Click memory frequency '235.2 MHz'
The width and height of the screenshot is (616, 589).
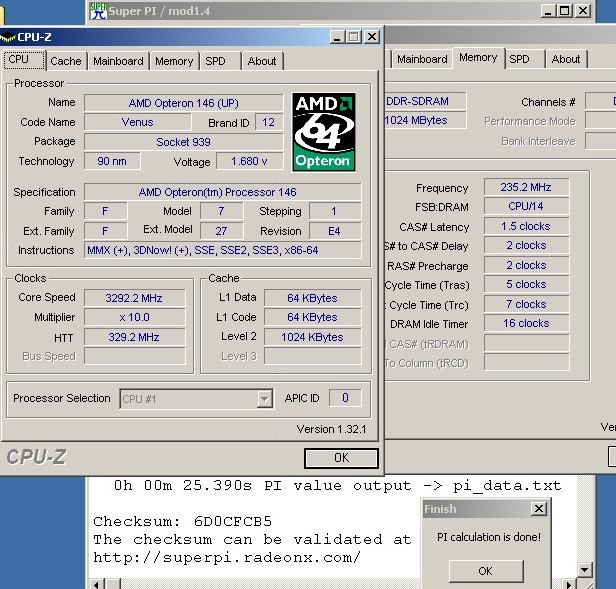tap(526, 187)
